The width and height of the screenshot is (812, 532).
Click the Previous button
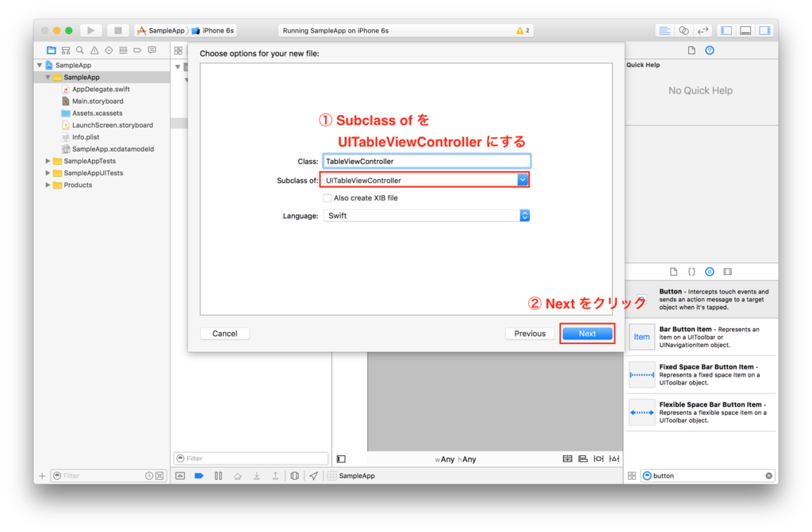point(530,334)
